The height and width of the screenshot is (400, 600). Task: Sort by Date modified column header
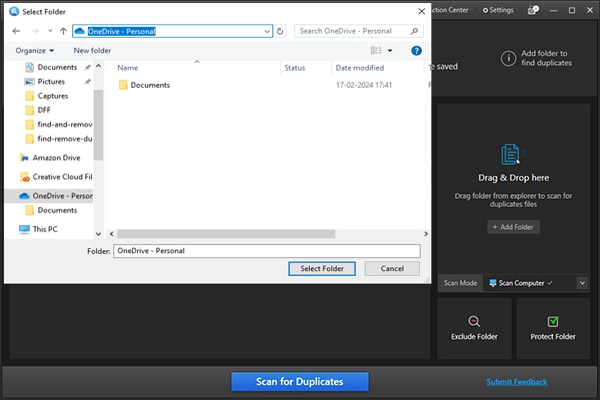click(360, 68)
